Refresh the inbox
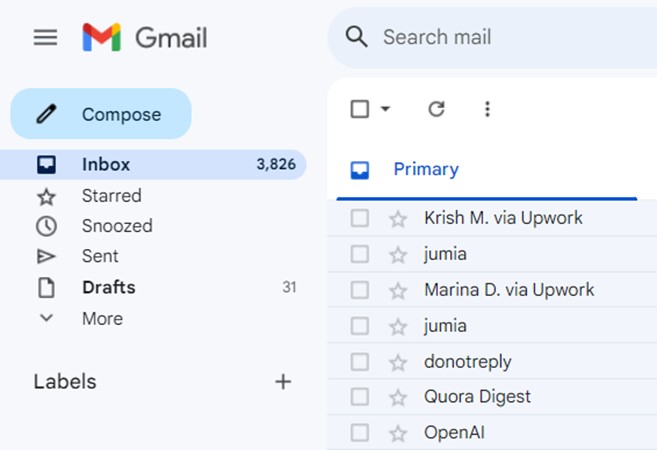The width and height of the screenshot is (657, 450). pyautogui.click(x=436, y=109)
